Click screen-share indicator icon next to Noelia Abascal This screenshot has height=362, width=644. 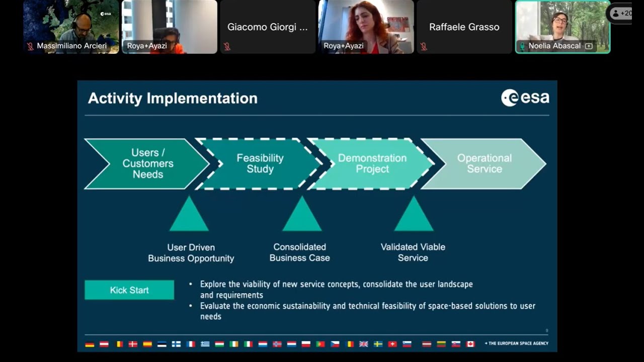point(589,46)
